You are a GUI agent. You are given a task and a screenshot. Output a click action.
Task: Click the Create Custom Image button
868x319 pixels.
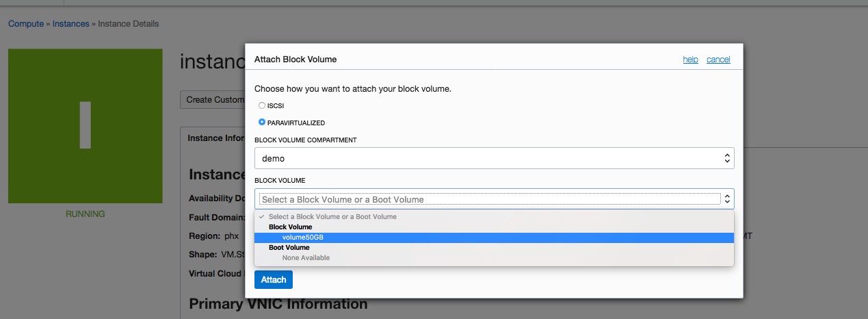click(215, 99)
